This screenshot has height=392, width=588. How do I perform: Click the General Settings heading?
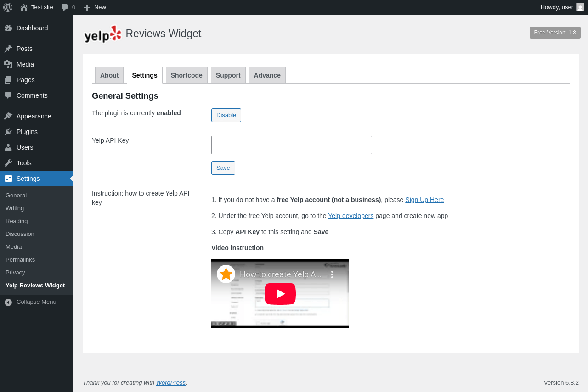125,96
